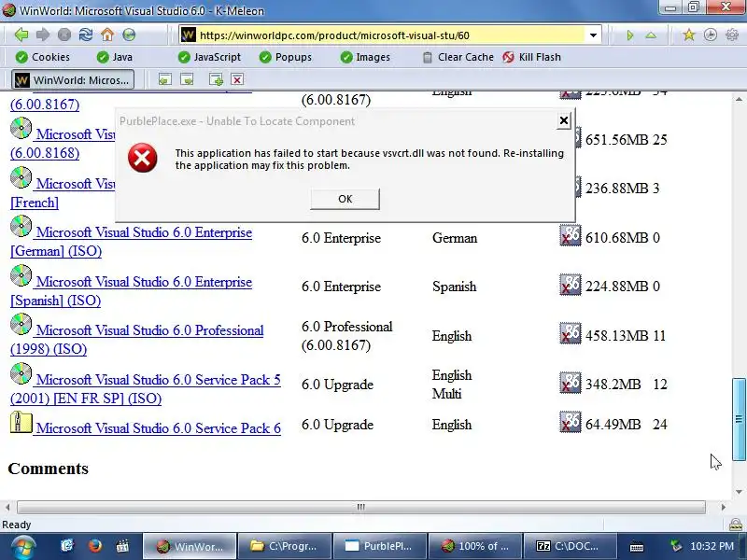Click the CD icon beside Service Pack 5
Viewport: 747px width, 560px height.
[21, 374]
